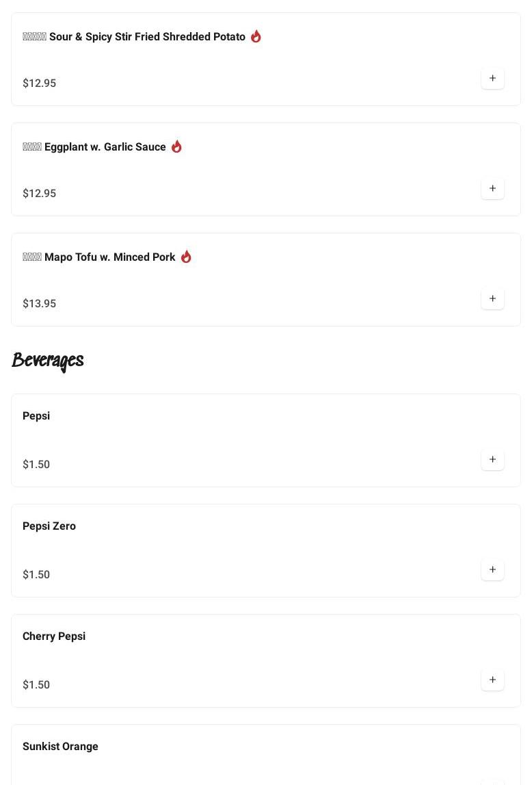Add Eggplant w. Garlic Sauce to order

(x=492, y=189)
